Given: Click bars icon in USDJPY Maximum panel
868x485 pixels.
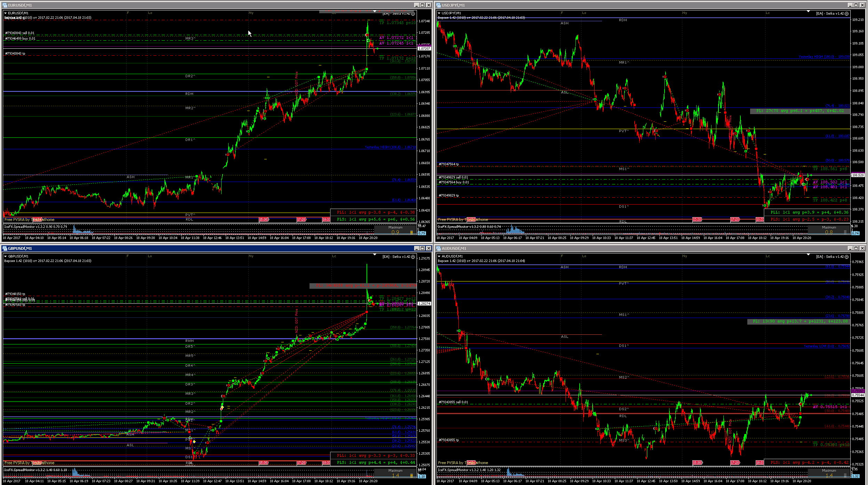Looking at the screenshot, I should [845, 232].
